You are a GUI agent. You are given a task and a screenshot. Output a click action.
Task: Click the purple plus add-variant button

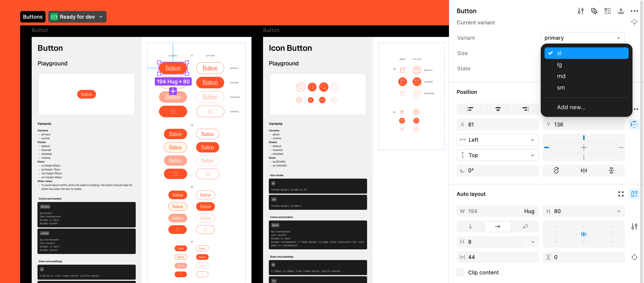(173, 91)
